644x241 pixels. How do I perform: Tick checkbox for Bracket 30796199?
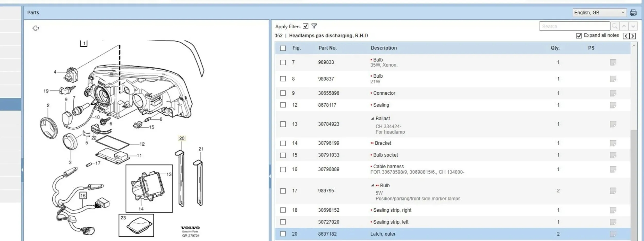pyautogui.click(x=283, y=143)
